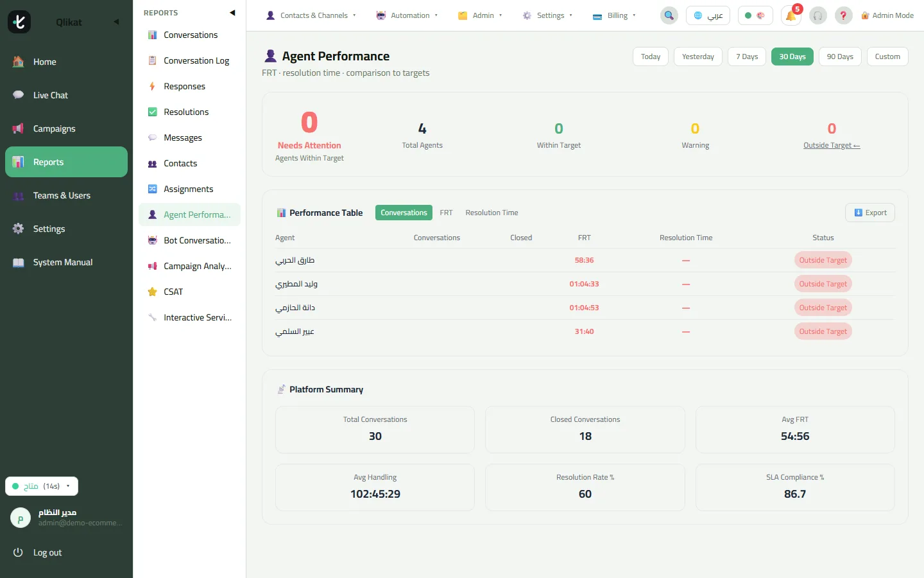Toggle Admin Mode lock
924x578 pixels.
[x=887, y=15]
